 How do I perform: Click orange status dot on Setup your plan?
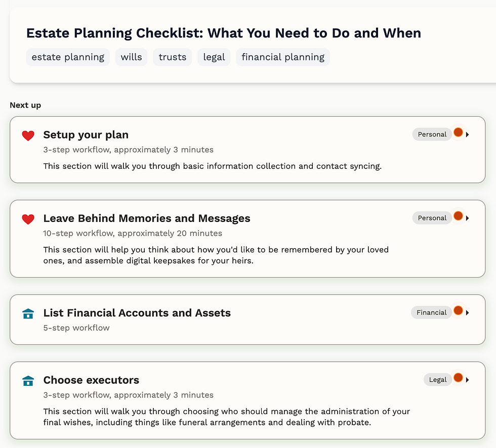(458, 132)
